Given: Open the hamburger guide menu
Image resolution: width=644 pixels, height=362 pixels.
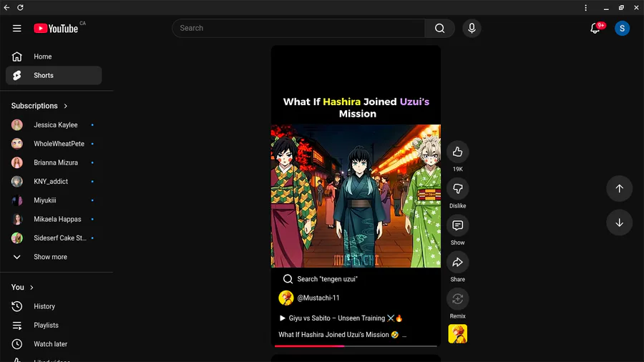Looking at the screenshot, I should click(x=17, y=29).
